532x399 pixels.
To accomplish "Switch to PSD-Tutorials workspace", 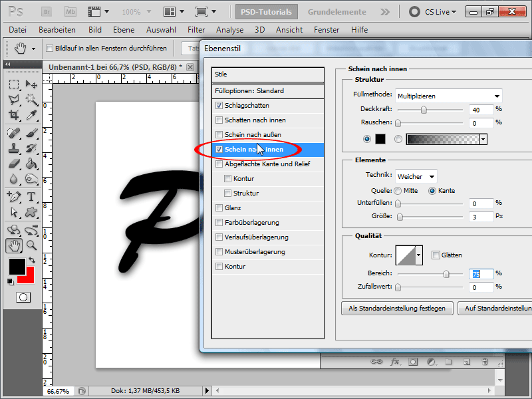I will click(x=267, y=12).
